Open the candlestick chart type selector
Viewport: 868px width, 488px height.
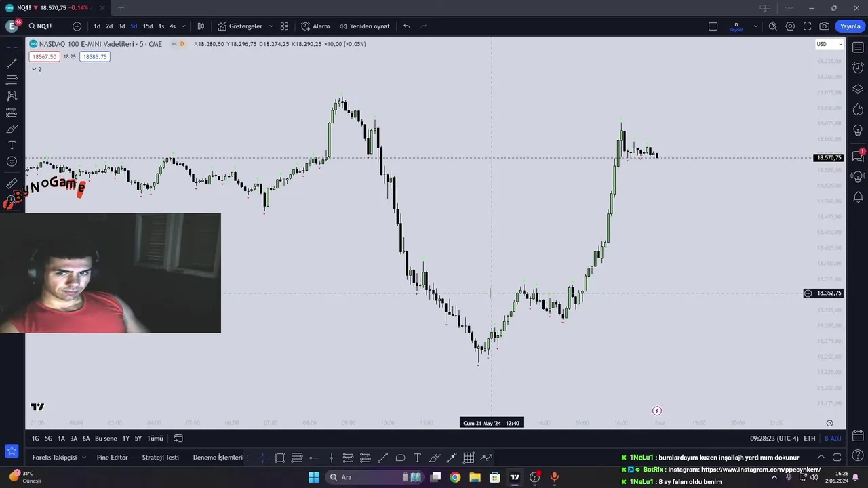201,26
